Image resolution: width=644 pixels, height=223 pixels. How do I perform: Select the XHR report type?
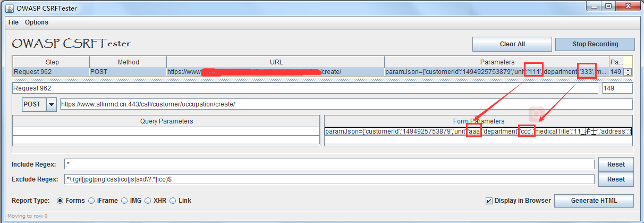[x=156, y=201]
